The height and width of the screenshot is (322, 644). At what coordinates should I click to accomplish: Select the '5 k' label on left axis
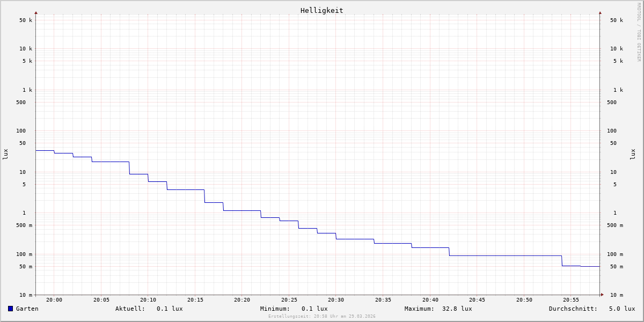click(x=27, y=61)
